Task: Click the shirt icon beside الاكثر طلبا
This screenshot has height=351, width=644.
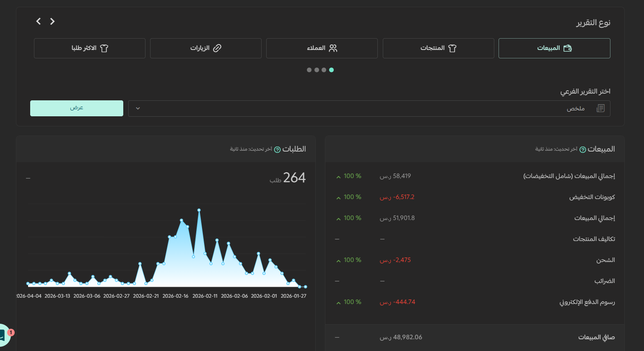Action: (104, 48)
